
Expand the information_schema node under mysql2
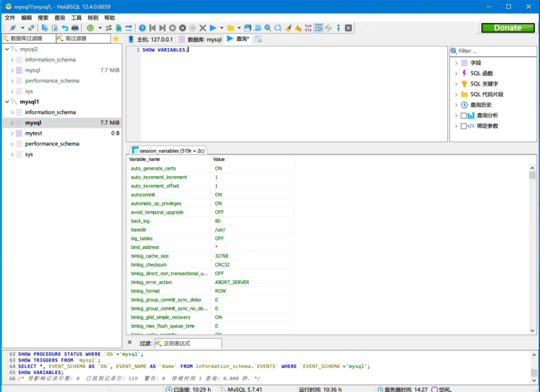pos(12,60)
